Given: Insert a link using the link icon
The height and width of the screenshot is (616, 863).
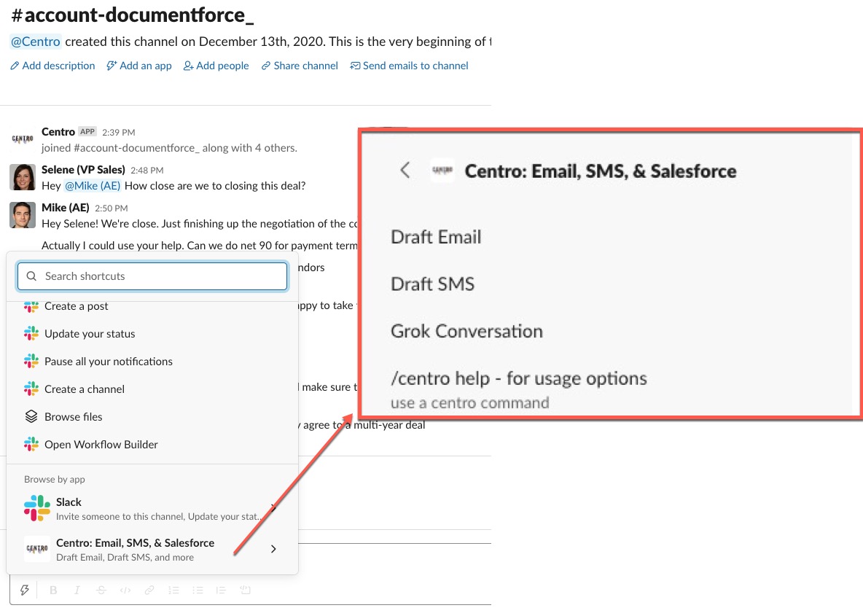Looking at the screenshot, I should coord(149,590).
